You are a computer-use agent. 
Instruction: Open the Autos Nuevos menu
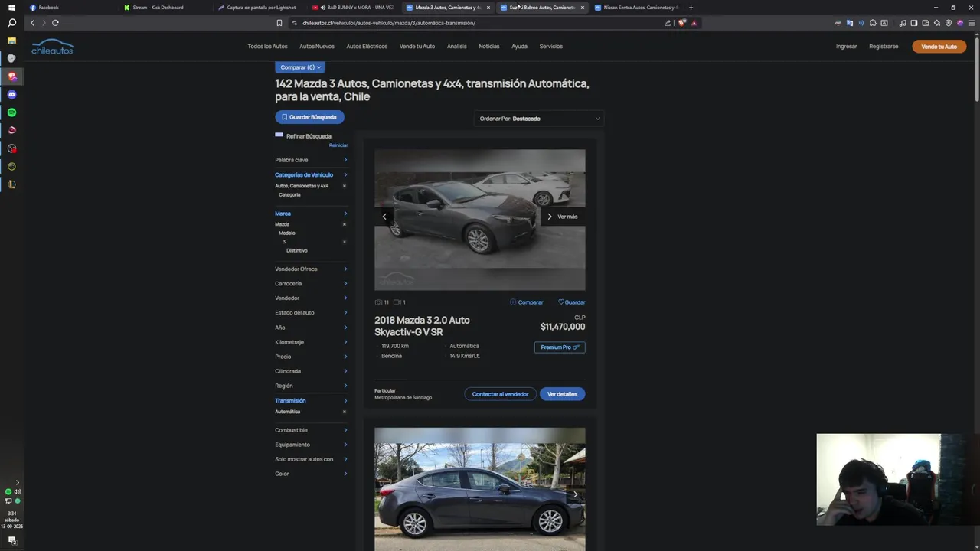point(317,47)
